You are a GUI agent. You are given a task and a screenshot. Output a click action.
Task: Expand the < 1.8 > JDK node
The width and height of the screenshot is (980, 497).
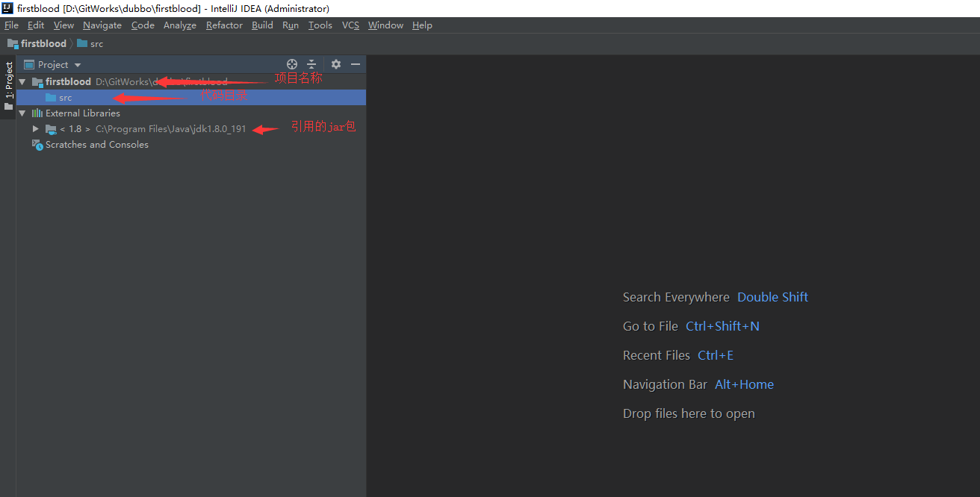click(35, 128)
